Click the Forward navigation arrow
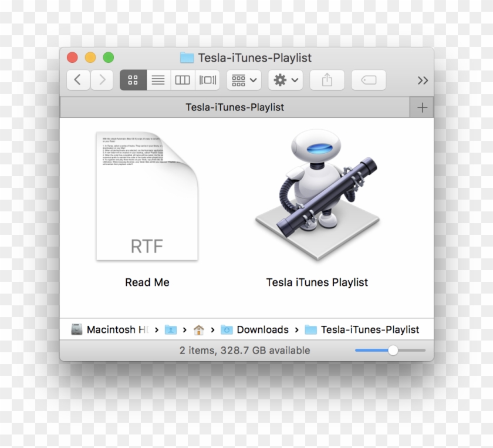Image resolution: width=493 pixels, height=448 pixels. coord(102,80)
